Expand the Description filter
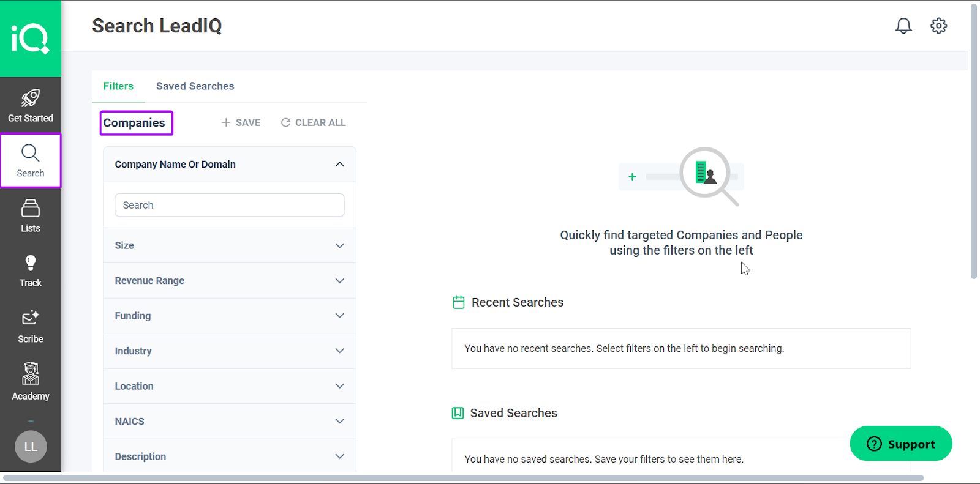The width and height of the screenshot is (980, 484). (x=230, y=456)
